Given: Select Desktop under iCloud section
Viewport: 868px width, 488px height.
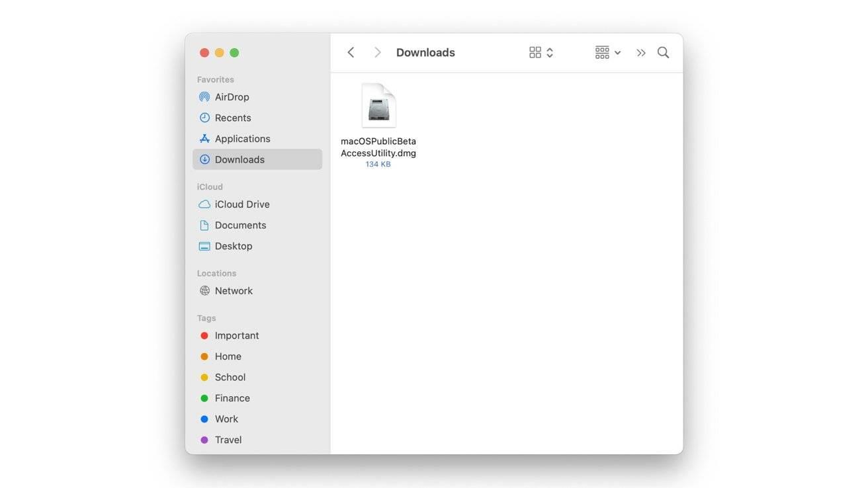Looking at the screenshot, I should [234, 245].
